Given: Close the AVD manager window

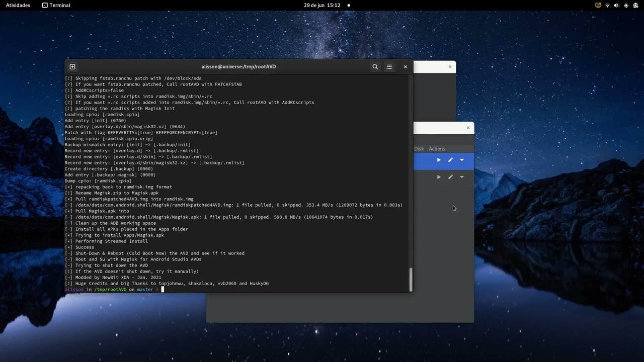Looking at the screenshot, I should (468, 128).
